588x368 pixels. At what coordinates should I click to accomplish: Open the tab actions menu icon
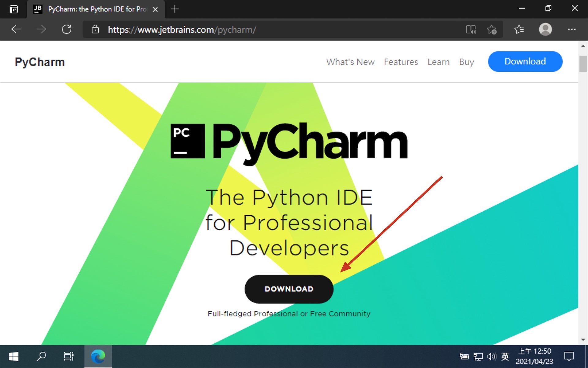[14, 9]
